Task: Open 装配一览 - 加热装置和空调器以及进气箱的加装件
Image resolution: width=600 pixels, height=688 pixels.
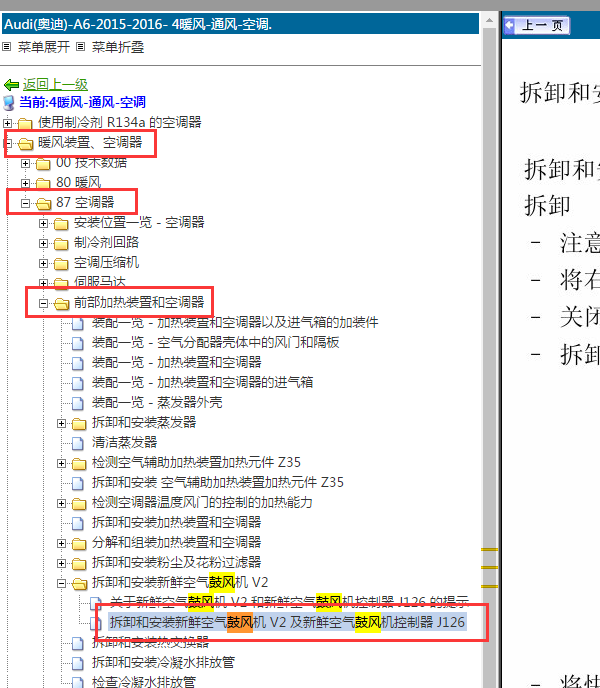Action: pos(235,322)
